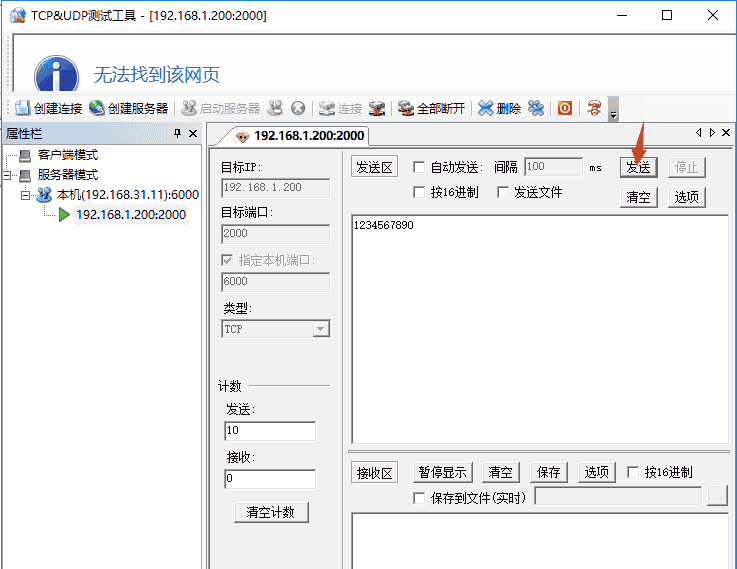
Task: Click the browse ... button for file path
Action: 717,496
